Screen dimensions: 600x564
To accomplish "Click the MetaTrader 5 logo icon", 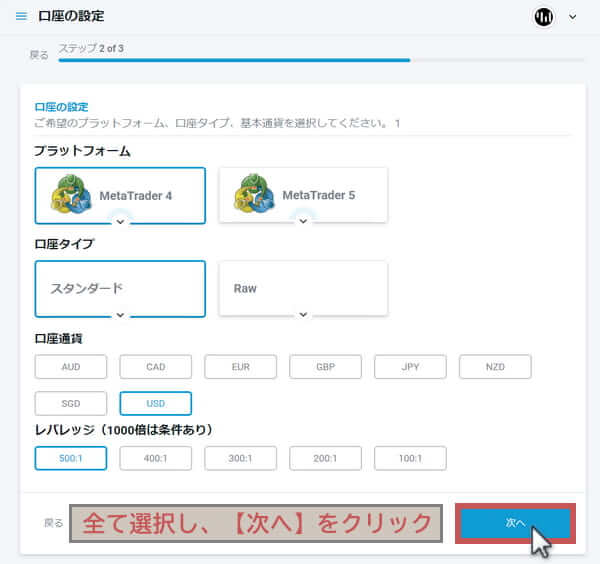I will point(254,192).
